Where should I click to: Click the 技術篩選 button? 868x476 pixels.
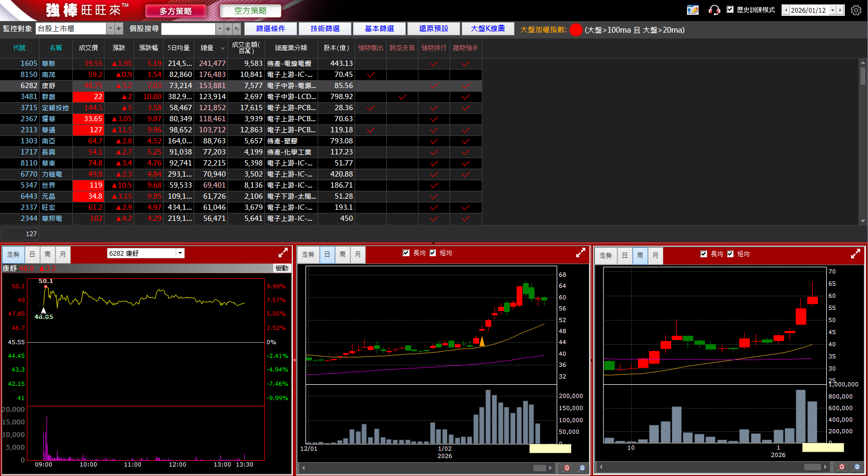pos(325,28)
